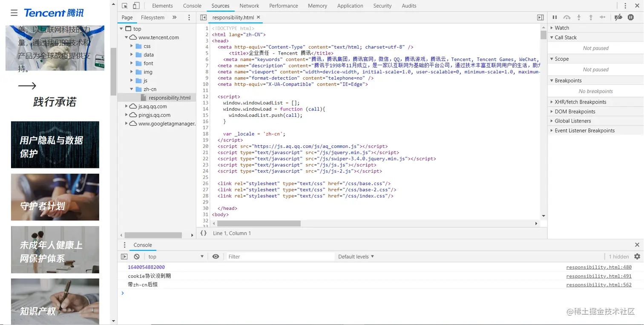Activate the inspect element picker icon

125,6
